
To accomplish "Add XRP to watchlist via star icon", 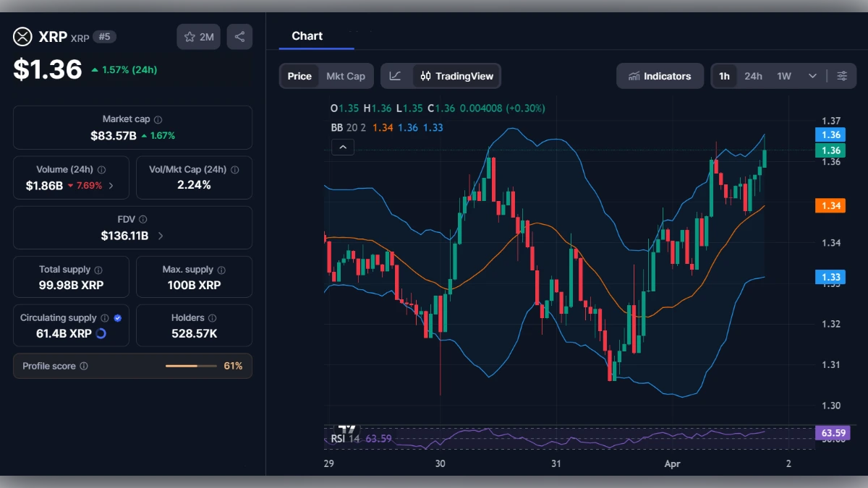I will [x=190, y=36].
